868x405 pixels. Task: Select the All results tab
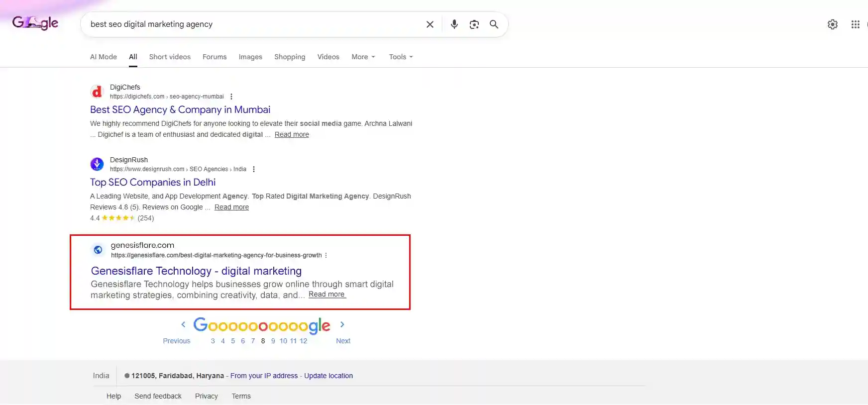[x=133, y=57]
